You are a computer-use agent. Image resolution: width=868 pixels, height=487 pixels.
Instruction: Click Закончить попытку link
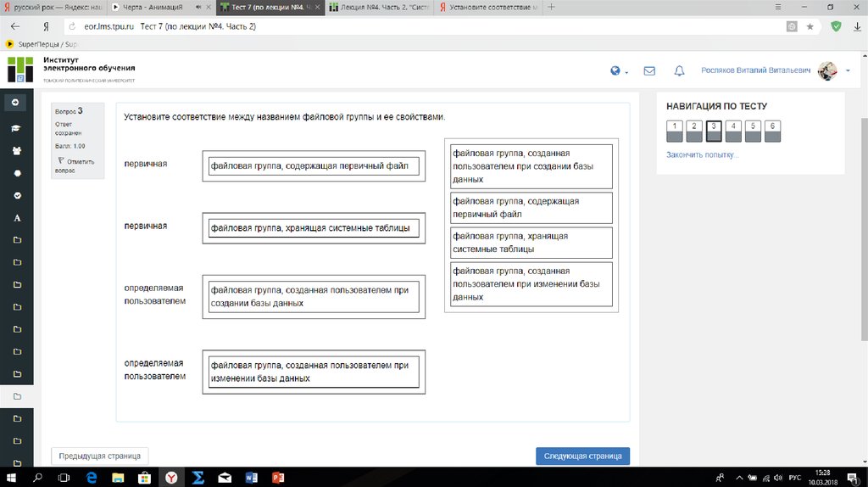702,154
